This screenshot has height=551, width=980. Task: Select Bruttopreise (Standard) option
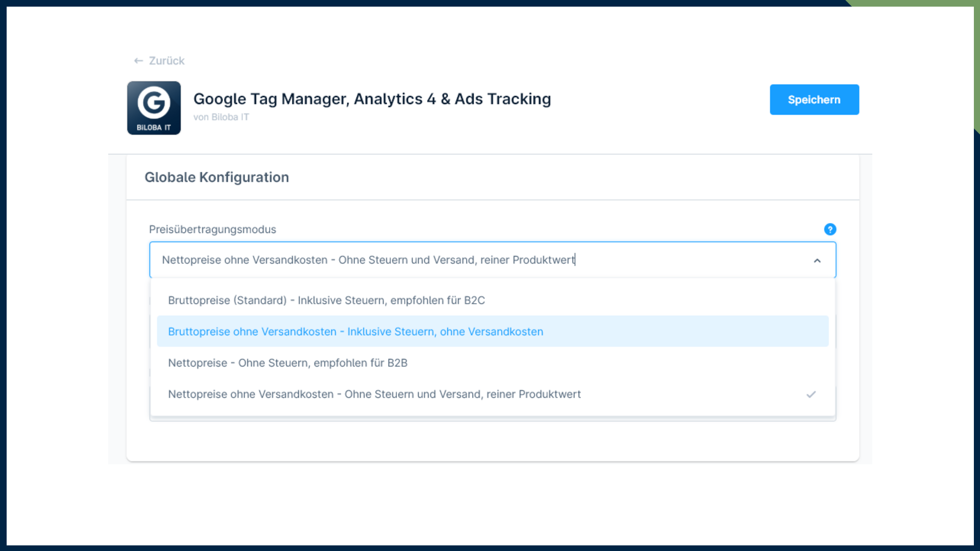326,300
